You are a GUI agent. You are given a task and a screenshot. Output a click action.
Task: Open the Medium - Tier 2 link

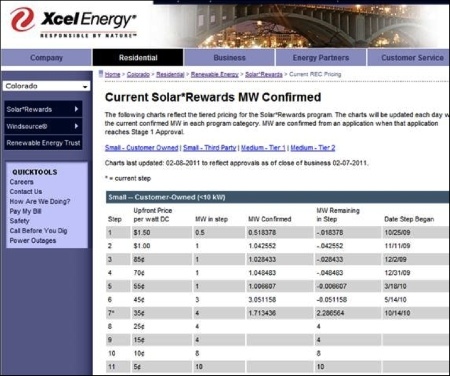pos(313,148)
